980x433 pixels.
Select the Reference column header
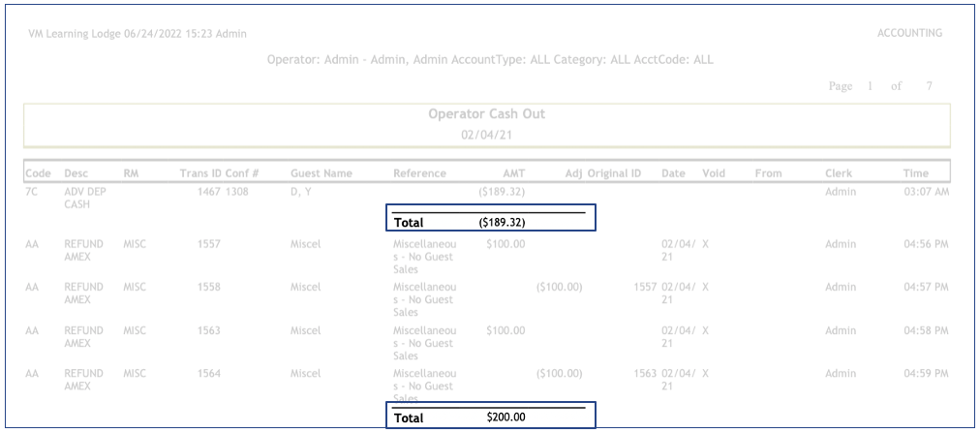click(419, 173)
